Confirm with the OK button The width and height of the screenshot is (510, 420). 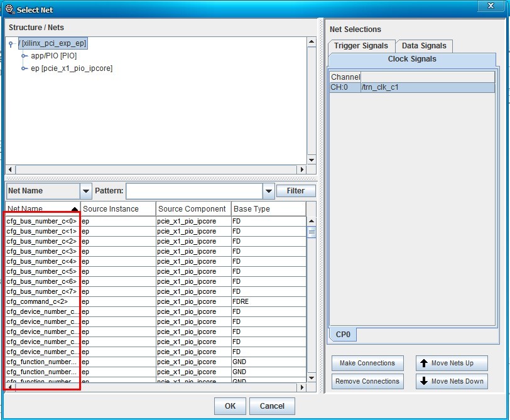click(x=230, y=406)
